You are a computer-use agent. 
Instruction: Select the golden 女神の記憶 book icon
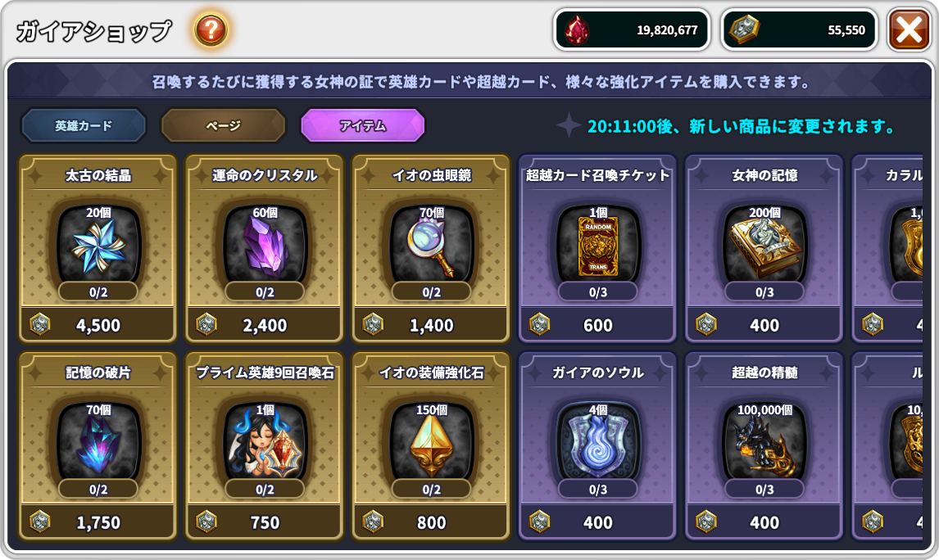coord(764,246)
